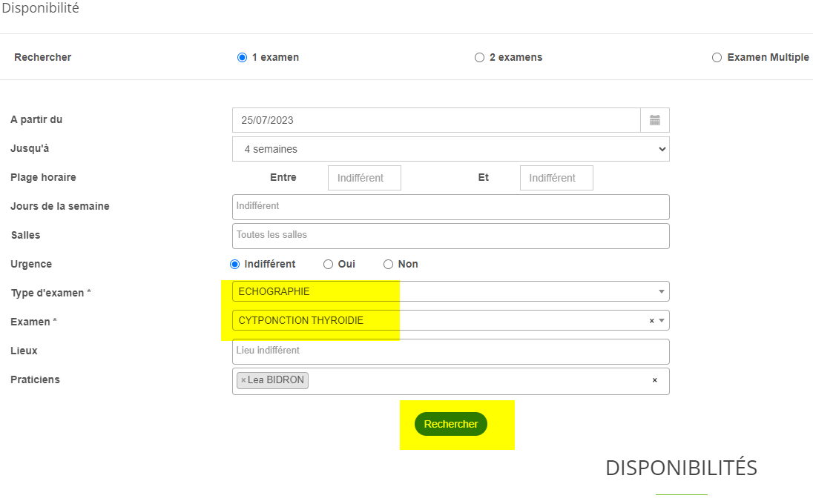813x504 pixels.
Task: Click the Lieux input field
Action: click(x=450, y=351)
